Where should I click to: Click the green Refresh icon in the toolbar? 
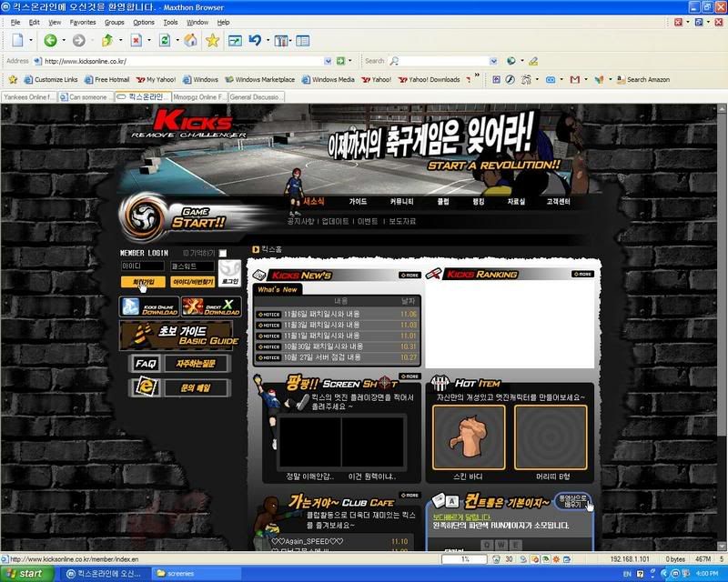(x=164, y=41)
